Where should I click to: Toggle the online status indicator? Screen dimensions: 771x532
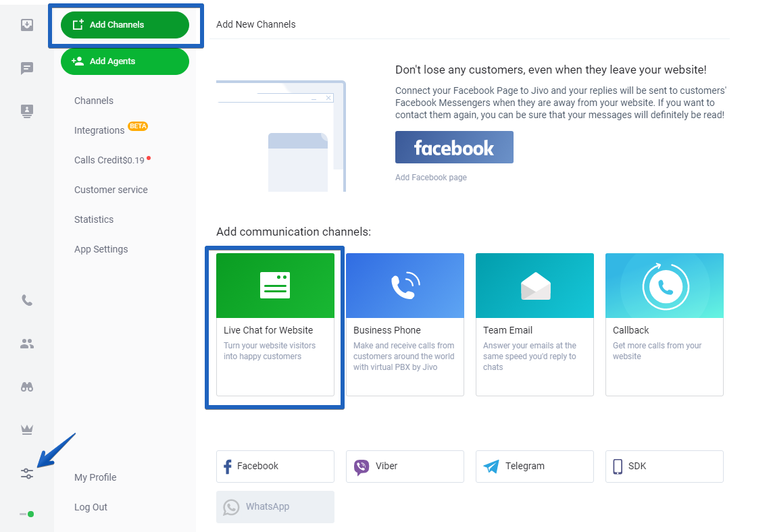[x=27, y=514]
